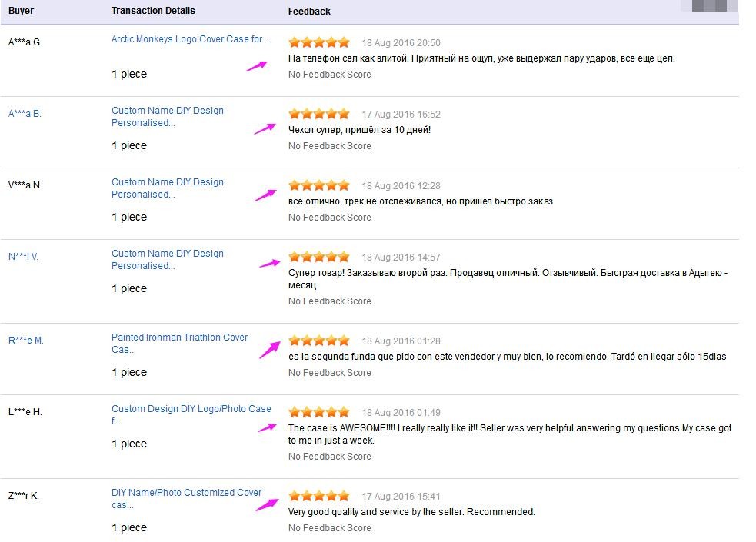Click star rating on N***l V. review
Screen dimensions: 756x542
click(318, 257)
